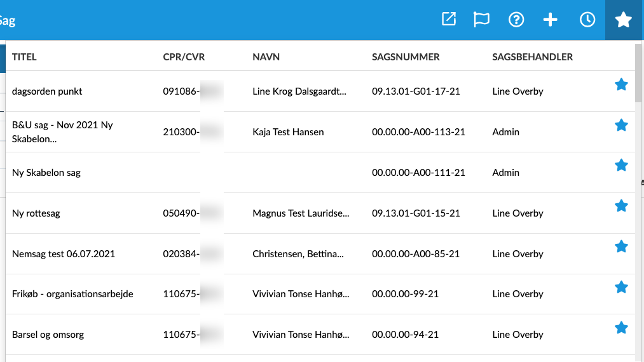
Task: Remove star from 'Ny rottesag' row
Action: (x=621, y=206)
